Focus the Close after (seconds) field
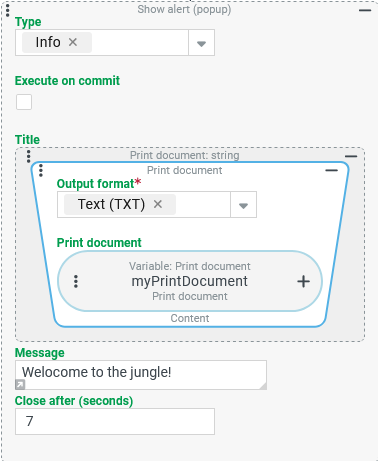378x461 pixels. click(115, 421)
